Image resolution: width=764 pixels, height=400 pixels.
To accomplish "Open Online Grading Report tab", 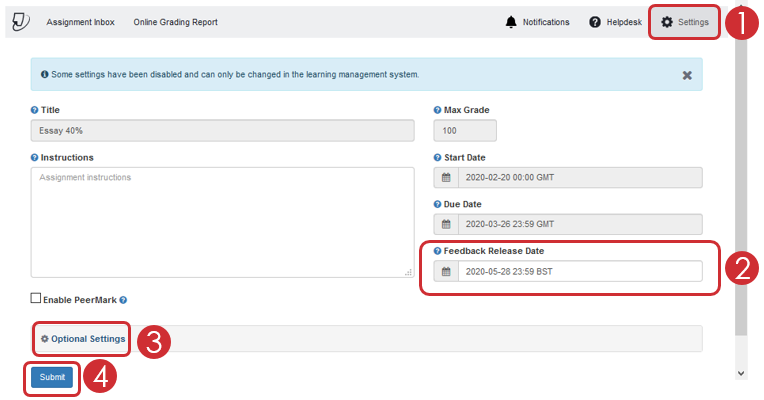I will pyautogui.click(x=175, y=22).
